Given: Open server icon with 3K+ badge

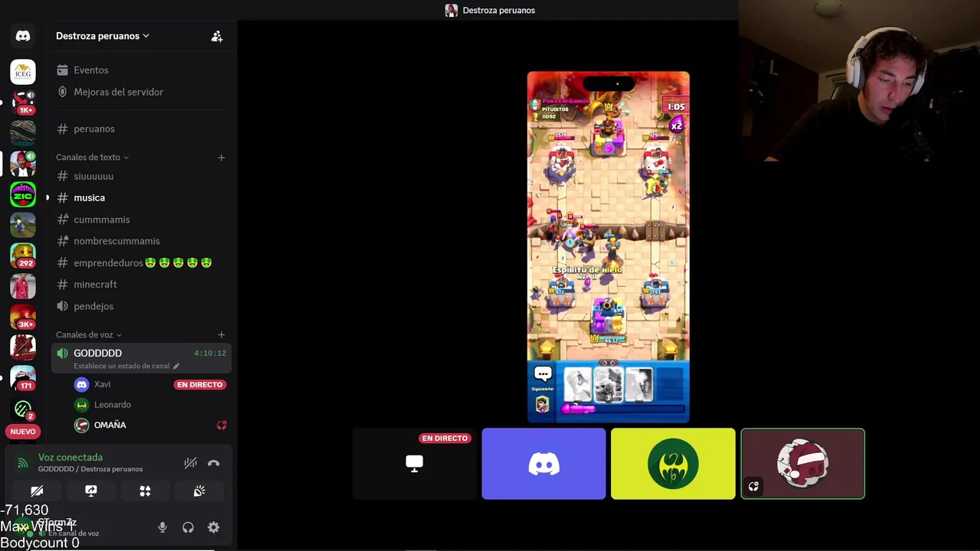Looking at the screenshot, I should click(x=23, y=317).
